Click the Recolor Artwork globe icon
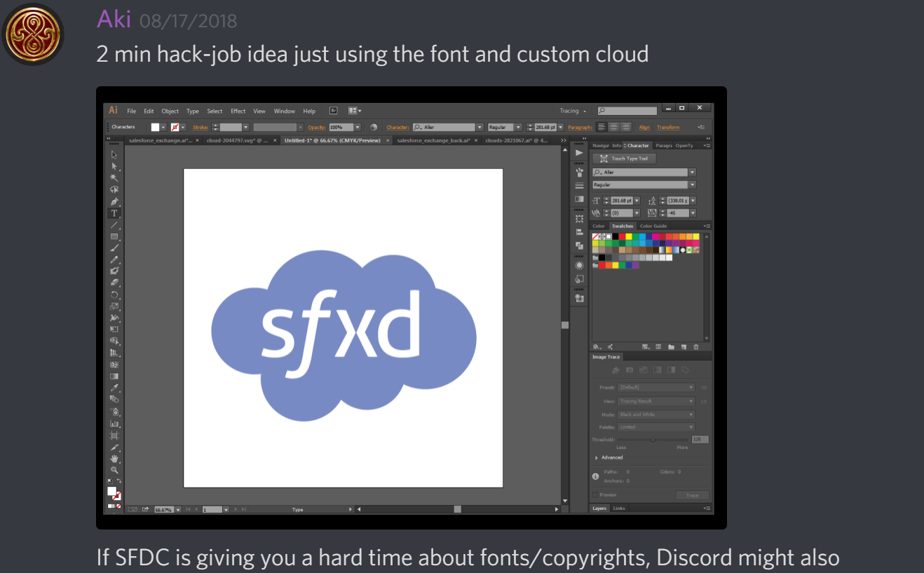 click(x=374, y=127)
